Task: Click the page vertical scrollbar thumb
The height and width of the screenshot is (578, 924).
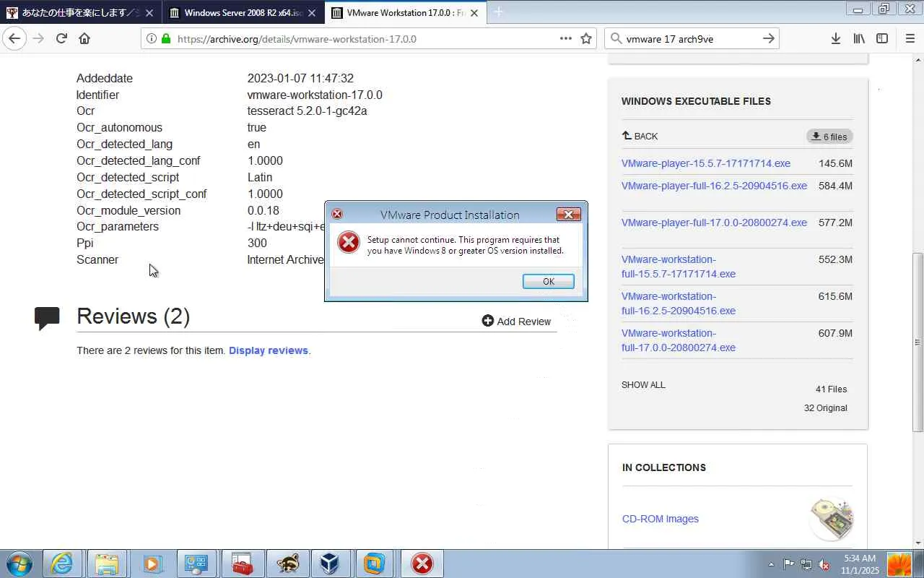Action: coord(918,342)
